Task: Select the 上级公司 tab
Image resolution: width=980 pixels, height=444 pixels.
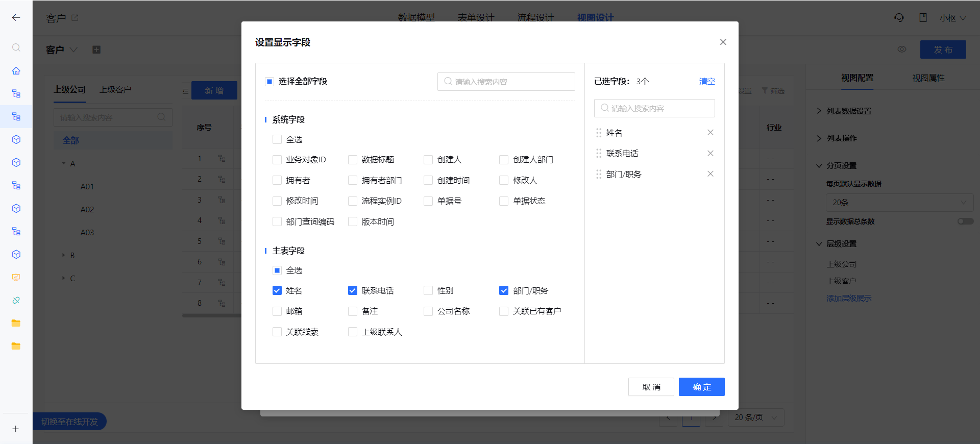Action: (x=70, y=89)
